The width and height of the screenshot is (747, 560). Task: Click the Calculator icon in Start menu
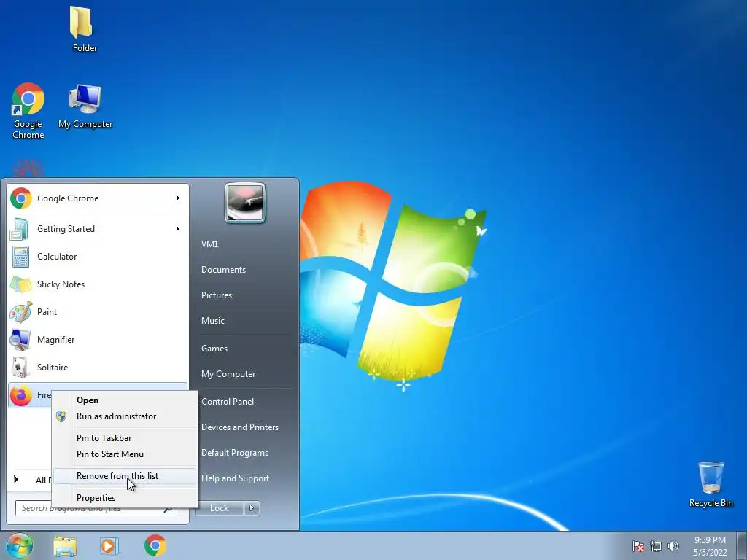click(x=20, y=257)
